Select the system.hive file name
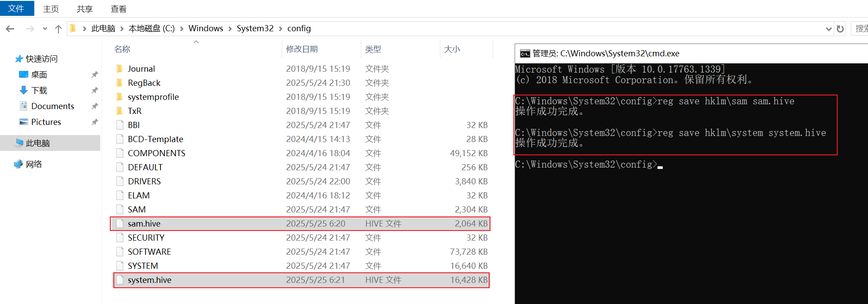This screenshot has height=304, width=868. point(149,280)
